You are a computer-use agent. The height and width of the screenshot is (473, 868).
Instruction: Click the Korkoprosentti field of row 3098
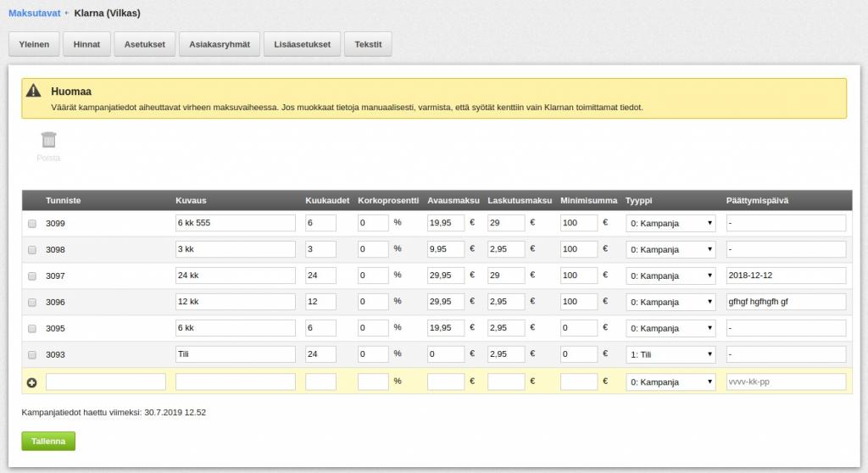click(x=373, y=248)
